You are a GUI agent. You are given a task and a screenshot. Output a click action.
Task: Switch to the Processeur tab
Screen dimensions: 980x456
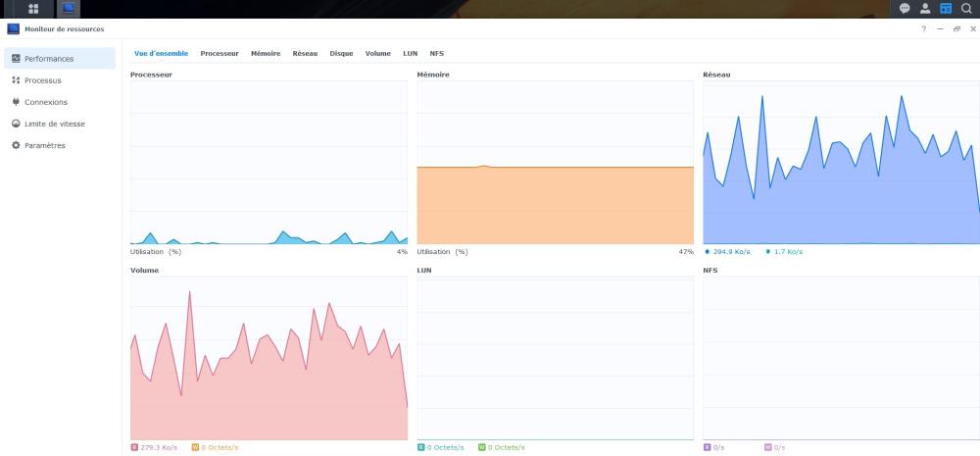pyautogui.click(x=220, y=53)
